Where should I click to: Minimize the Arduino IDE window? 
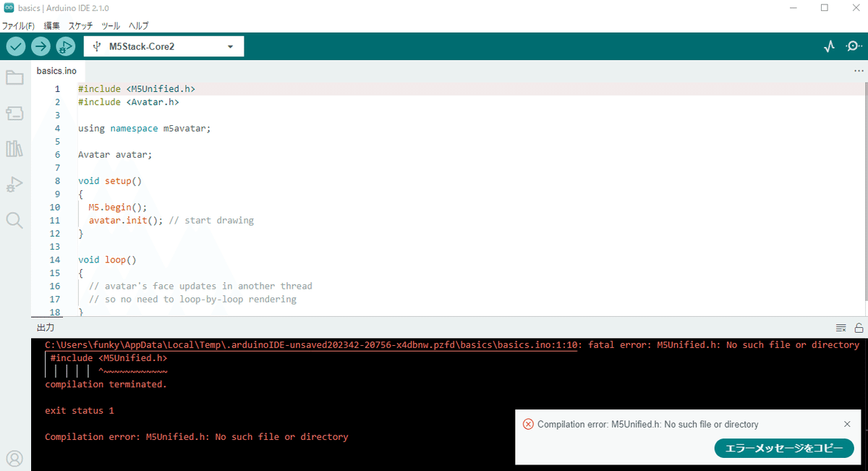click(x=795, y=8)
